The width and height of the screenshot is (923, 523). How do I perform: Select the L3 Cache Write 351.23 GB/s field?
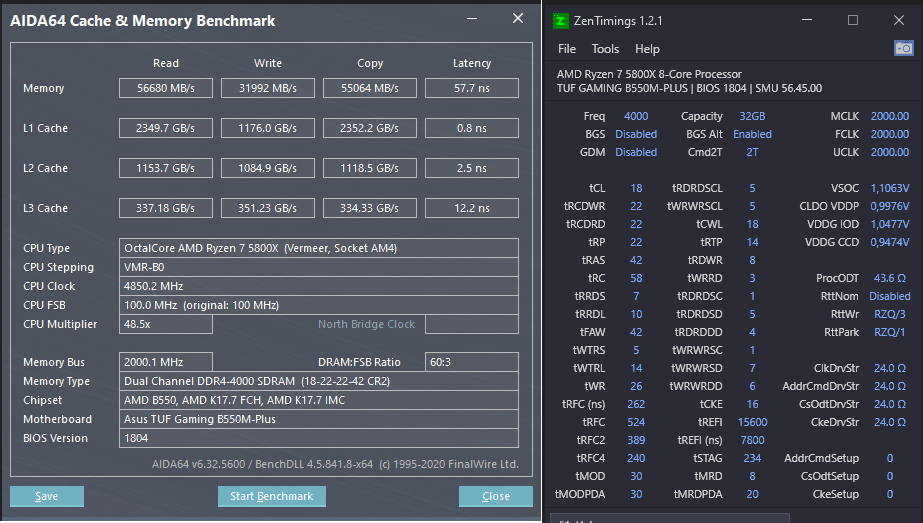[268, 208]
